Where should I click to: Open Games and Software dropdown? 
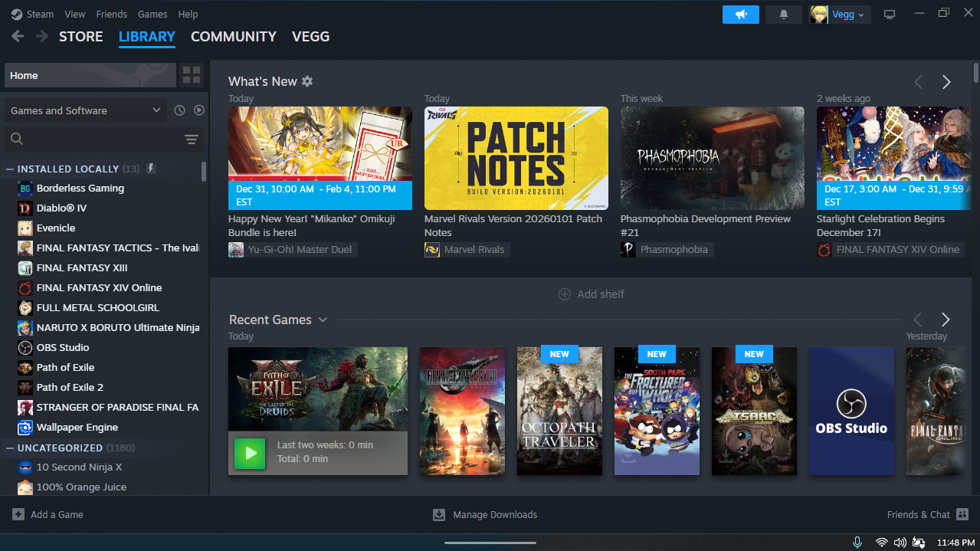click(86, 110)
